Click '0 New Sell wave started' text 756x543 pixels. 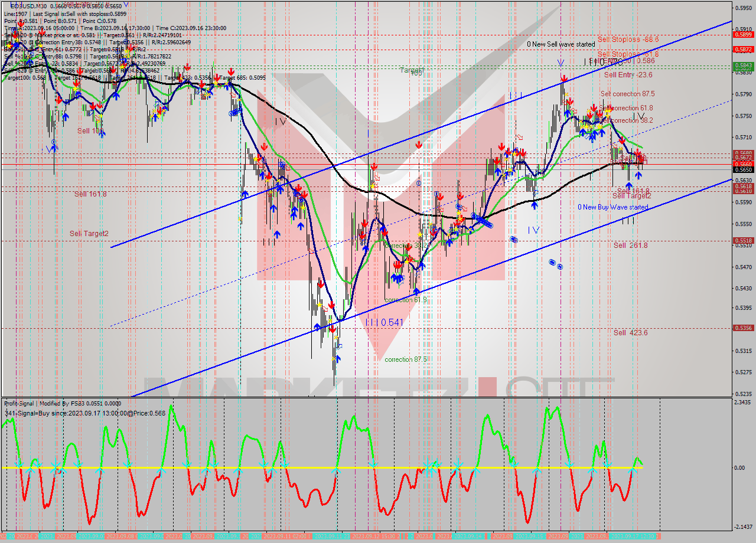coord(561,44)
